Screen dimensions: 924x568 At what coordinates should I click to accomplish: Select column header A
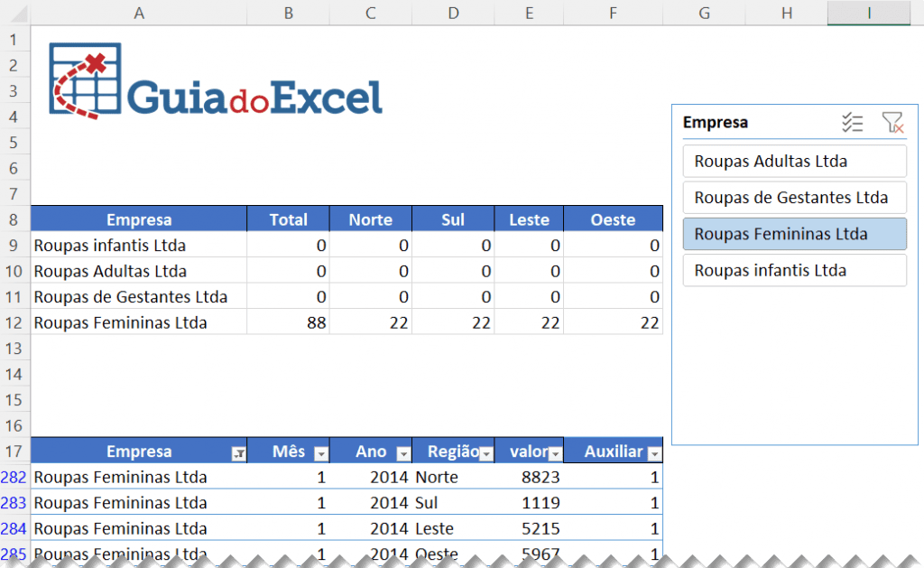point(138,13)
